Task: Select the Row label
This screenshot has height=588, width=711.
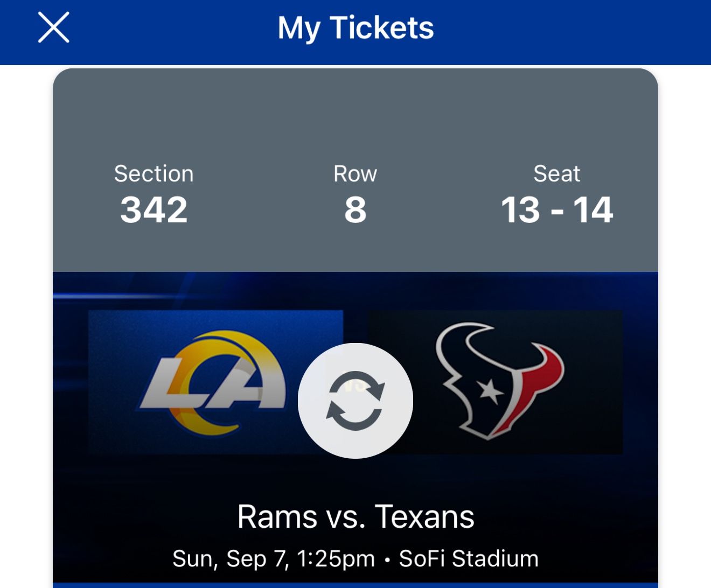Action: 355,174
